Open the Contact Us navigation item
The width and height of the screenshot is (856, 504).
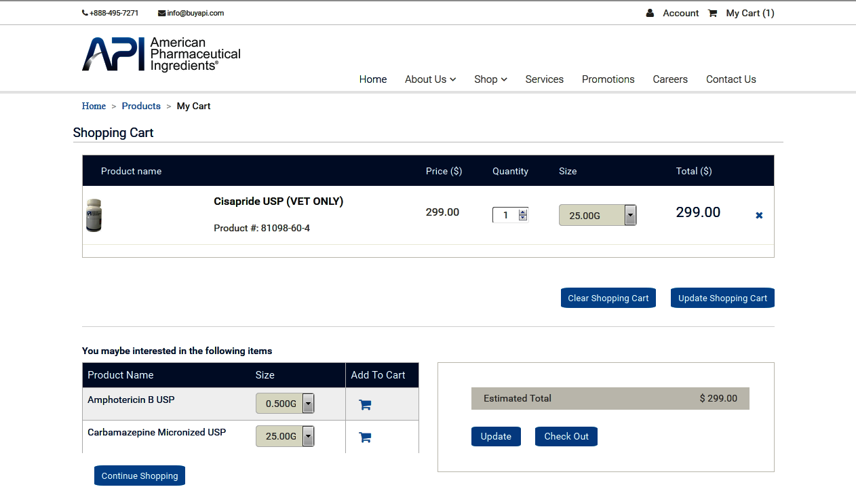731,79
